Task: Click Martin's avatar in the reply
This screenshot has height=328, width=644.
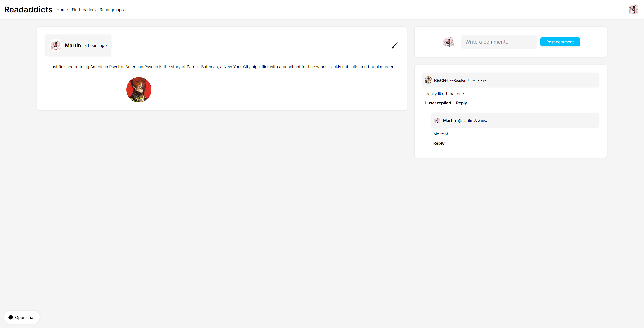Action: coord(437,120)
